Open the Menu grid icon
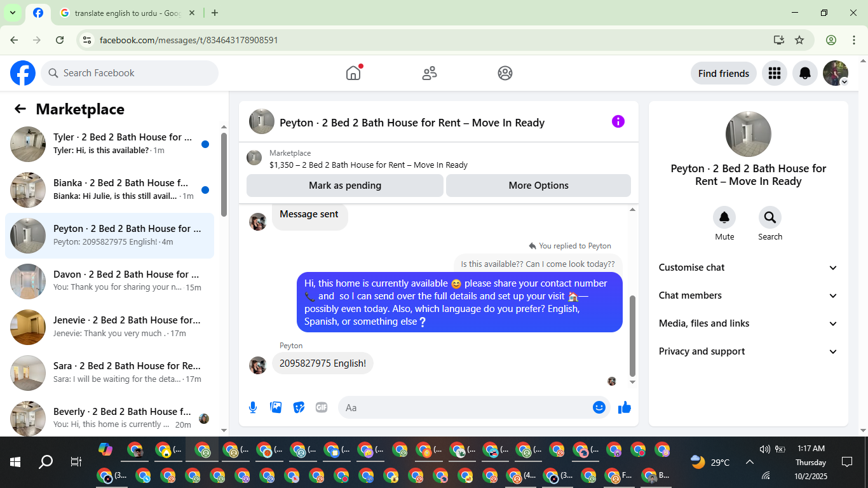 (x=774, y=73)
